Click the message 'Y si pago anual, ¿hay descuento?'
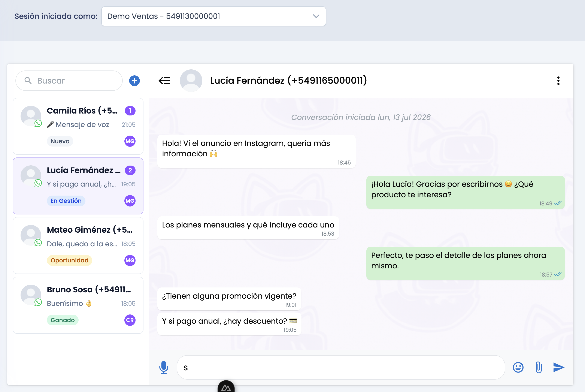 pos(229,324)
